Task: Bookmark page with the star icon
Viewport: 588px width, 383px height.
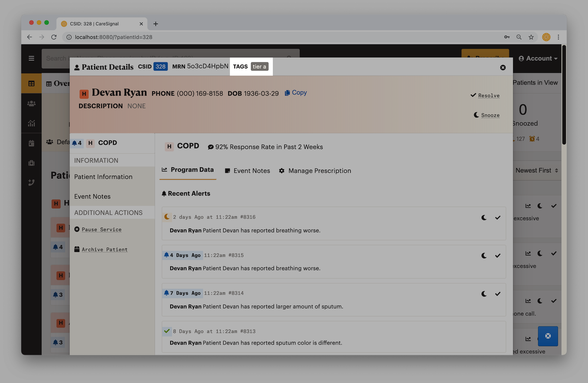Action: pyautogui.click(x=531, y=37)
